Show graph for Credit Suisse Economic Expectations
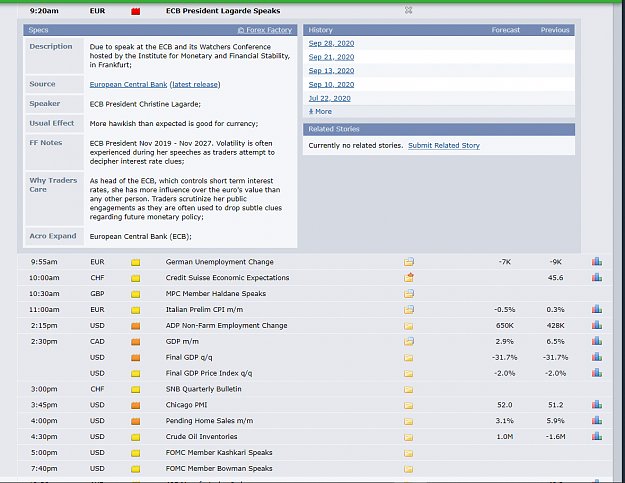 597,277
